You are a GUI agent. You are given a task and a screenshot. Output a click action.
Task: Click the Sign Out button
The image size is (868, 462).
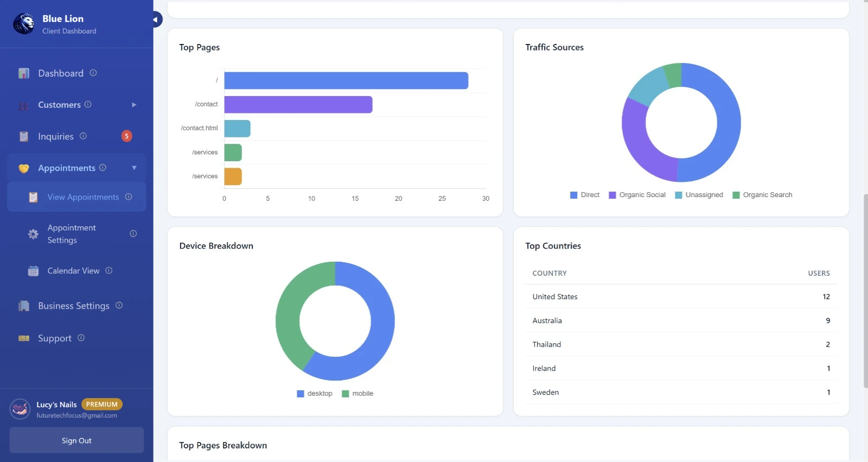click(x=76, y=440)
